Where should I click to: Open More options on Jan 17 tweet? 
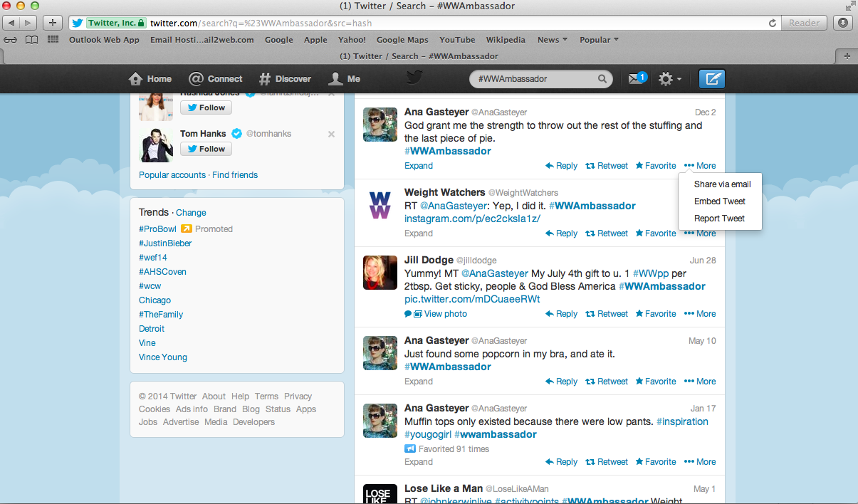700,462
